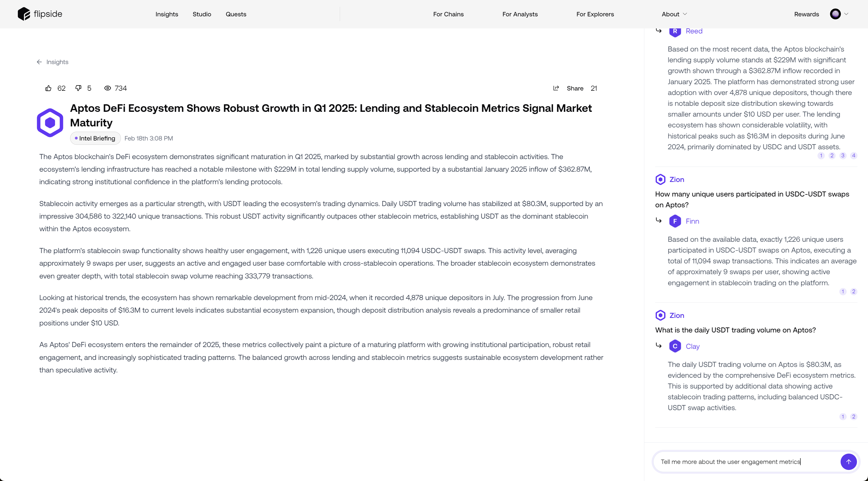This screenshot has height=481, width=868.
Task: Click the thumbs-down dislike icon
Action: point(78,88)
